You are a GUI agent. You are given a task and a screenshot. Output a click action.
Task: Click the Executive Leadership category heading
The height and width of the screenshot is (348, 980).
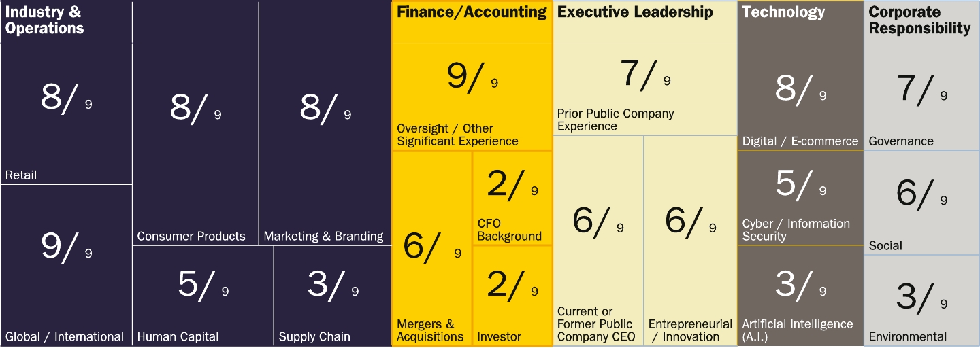point(635,12)
